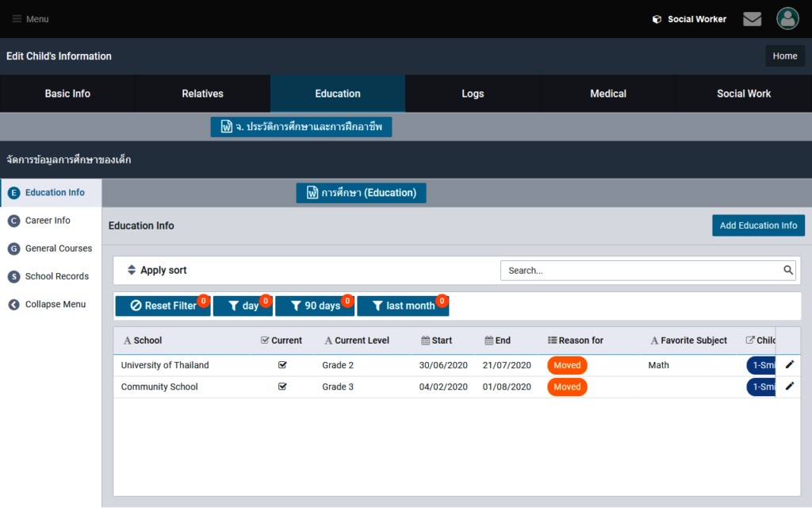The height and width of the screenshot is (508, 812).
Task: Open the การศึกษา (Education) document button
Action: (x=361, y=193)
